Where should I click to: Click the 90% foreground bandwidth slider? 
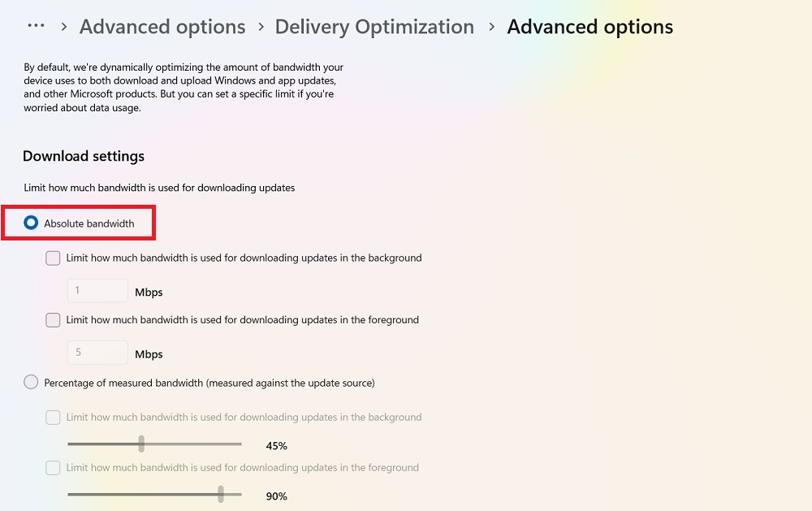(x=154, y=496)
